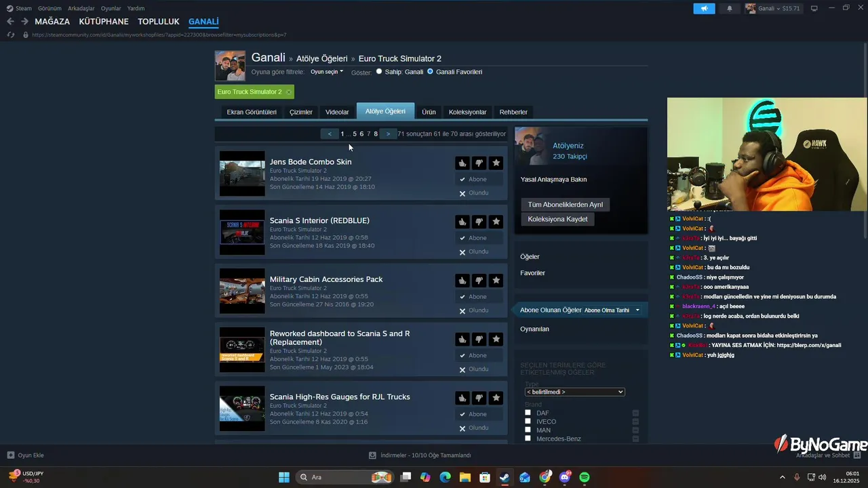Switch to Koleksiyonlar tab

pyautogui.click(x=468, y=112)
